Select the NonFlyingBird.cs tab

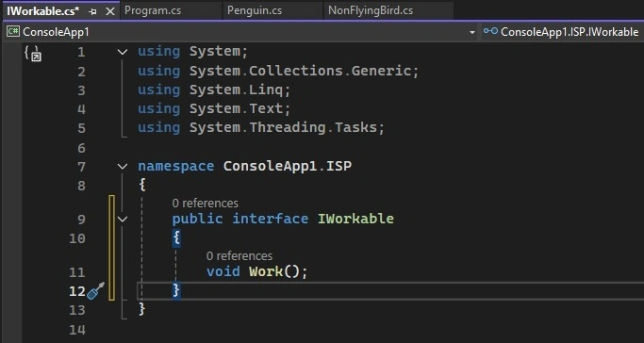click(x=370, y=10)
